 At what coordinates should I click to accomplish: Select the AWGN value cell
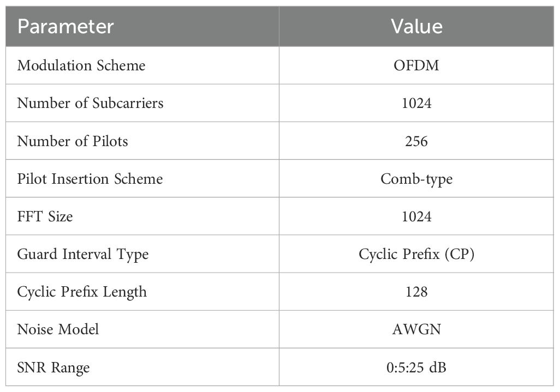tap(416, 329)
